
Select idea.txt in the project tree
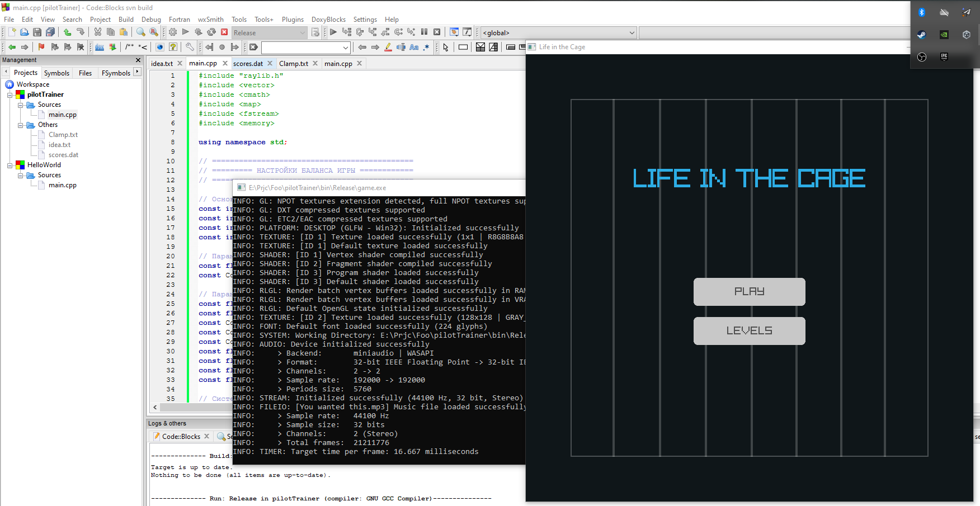pos(59,145)
